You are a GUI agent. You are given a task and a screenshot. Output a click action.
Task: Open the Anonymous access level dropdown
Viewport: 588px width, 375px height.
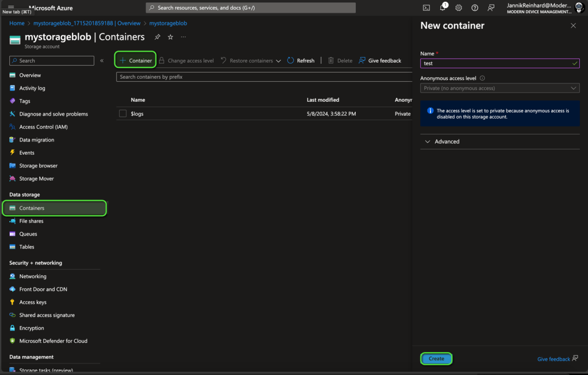click(499, 88)
